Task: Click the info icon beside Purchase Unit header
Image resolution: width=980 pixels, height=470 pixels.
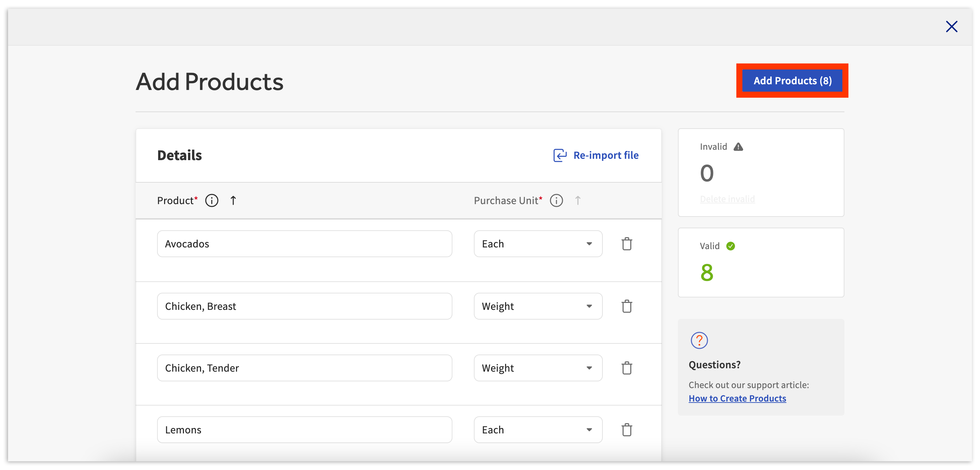Action: pyautogui.click(x=556, y=200)
